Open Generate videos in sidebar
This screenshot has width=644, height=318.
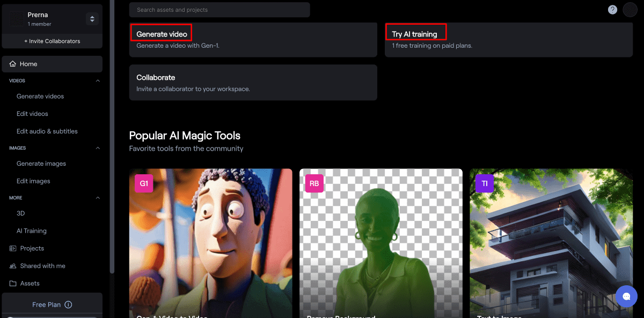(40, 97)
